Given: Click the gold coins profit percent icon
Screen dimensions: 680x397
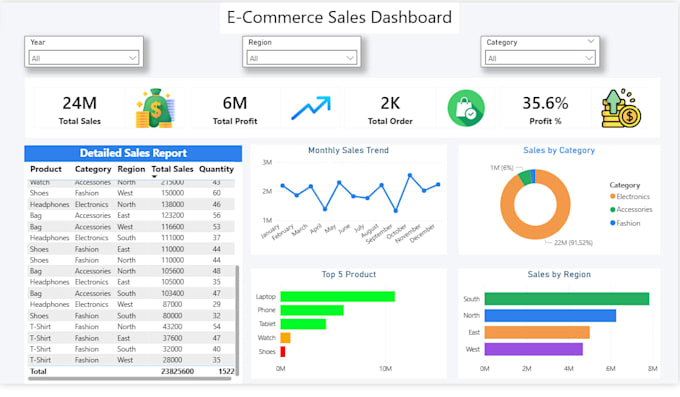Looking at the screenshot, I should [621, 108].
